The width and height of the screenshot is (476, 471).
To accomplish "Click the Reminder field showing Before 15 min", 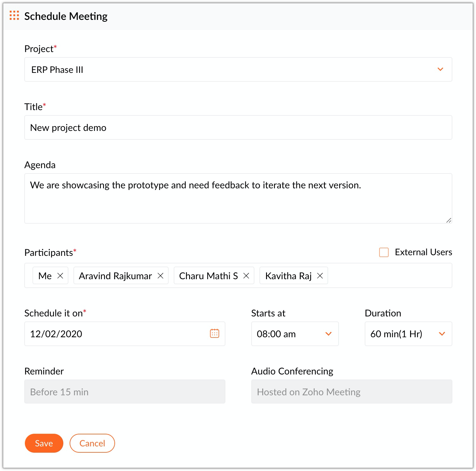I will click(x=125, y=392).
